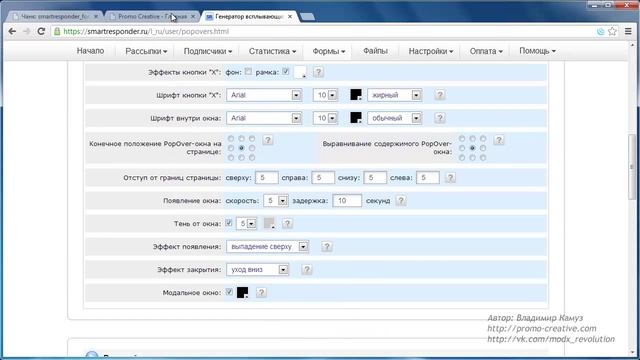
Task: Click help icon for 'Отступ от границ страницы'
Action: point(450,178)
